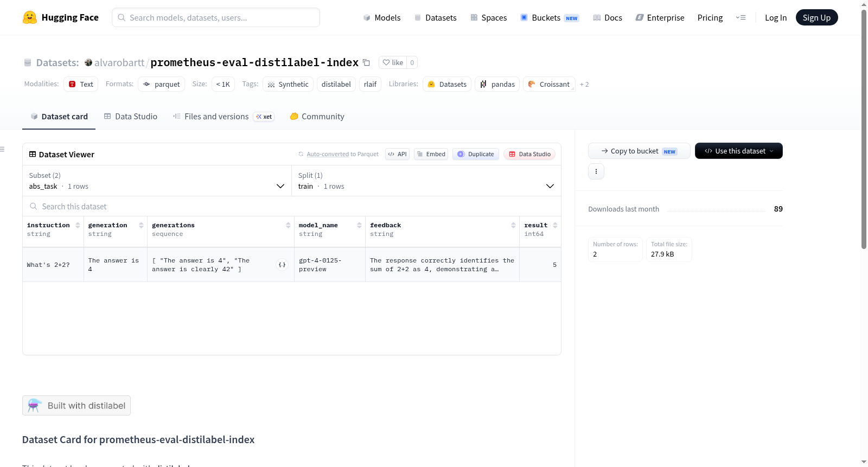
Task: Open the three-dot options menu
Action: coord(596,171)
